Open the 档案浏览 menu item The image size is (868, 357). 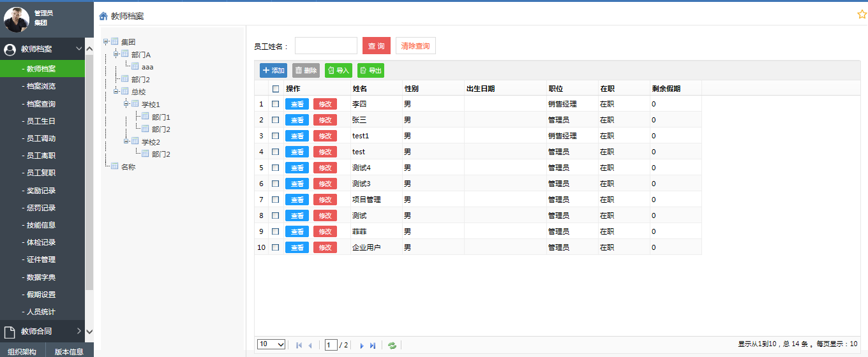(x=42, y=86)
